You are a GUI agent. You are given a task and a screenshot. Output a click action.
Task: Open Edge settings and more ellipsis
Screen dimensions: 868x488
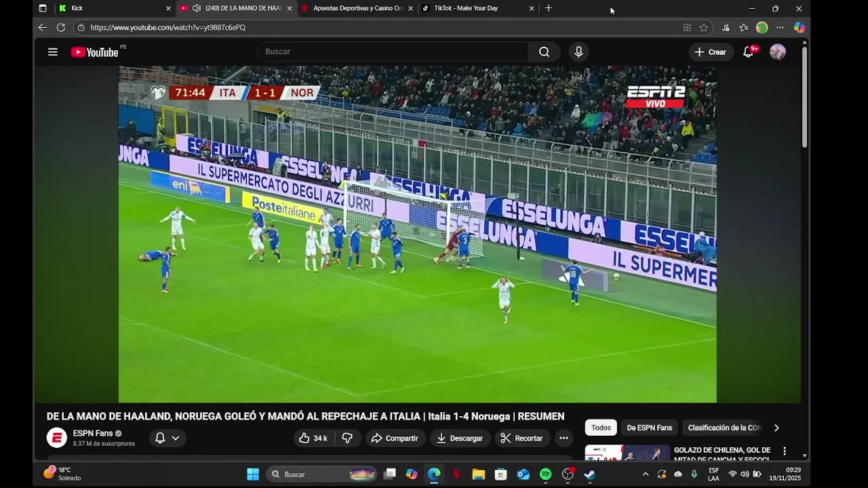pyautogui.click(x=780, y=28)
